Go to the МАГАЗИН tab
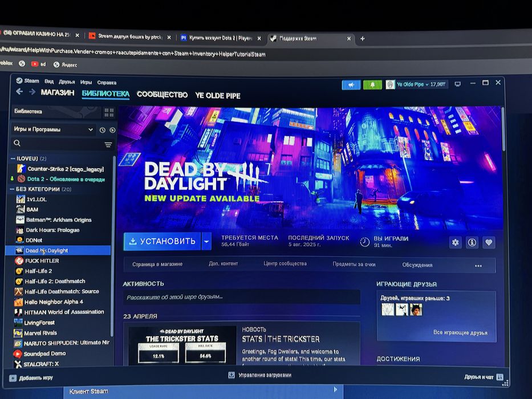The height and width of the screenshot is (399, 532). pos(58,92)
